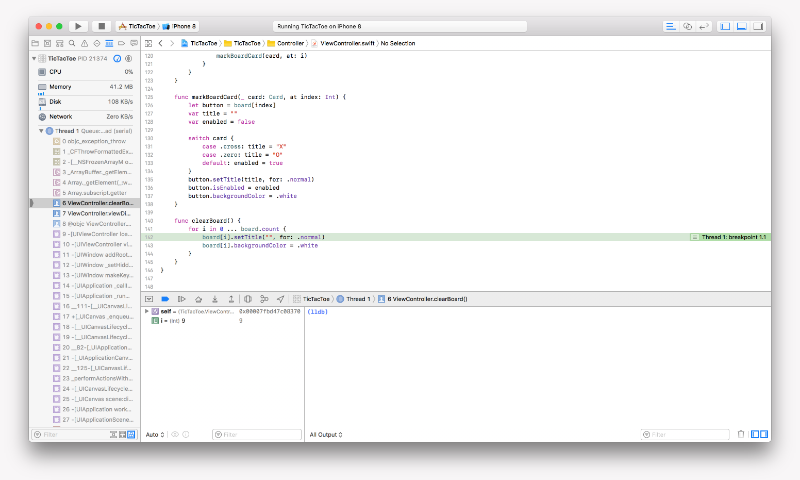Viewport: 800px width, 480px height.
Task: Toggle the Quick Look eye icon
Action: (175, 435)
